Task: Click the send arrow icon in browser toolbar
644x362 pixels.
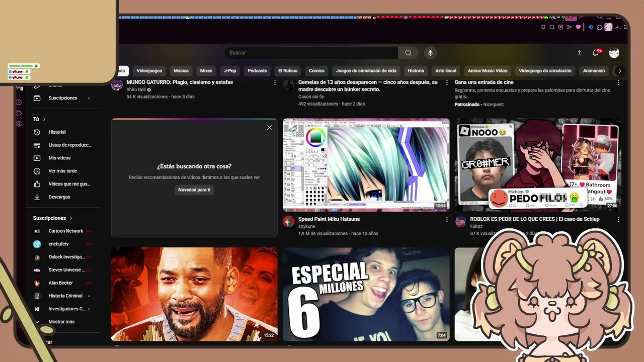Action: point(569,27)
